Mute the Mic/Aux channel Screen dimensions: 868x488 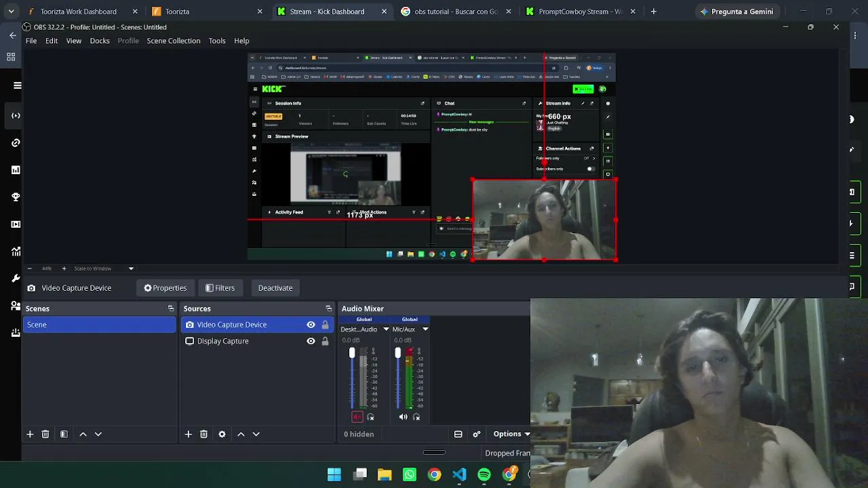pyautogui.click(x=403, y=417)
